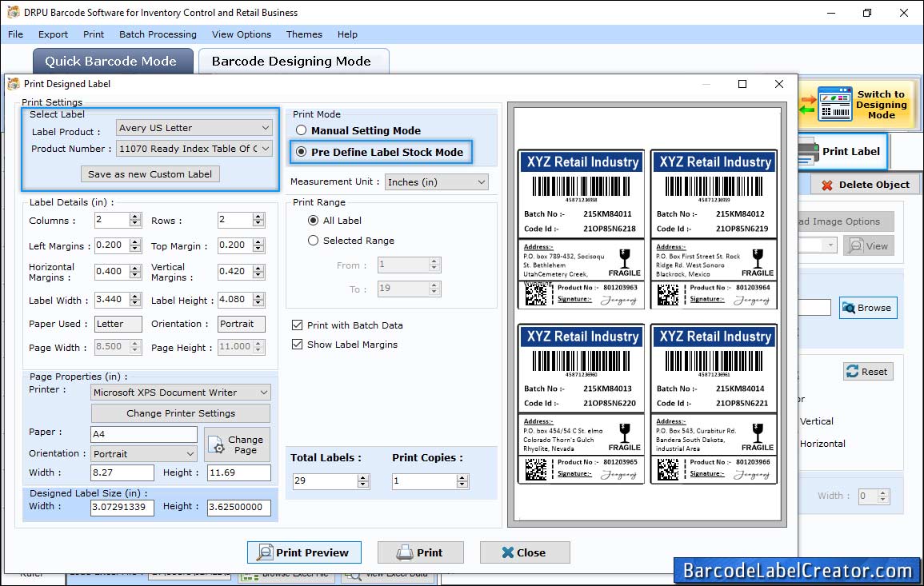Click the Close button

(525, 552)
